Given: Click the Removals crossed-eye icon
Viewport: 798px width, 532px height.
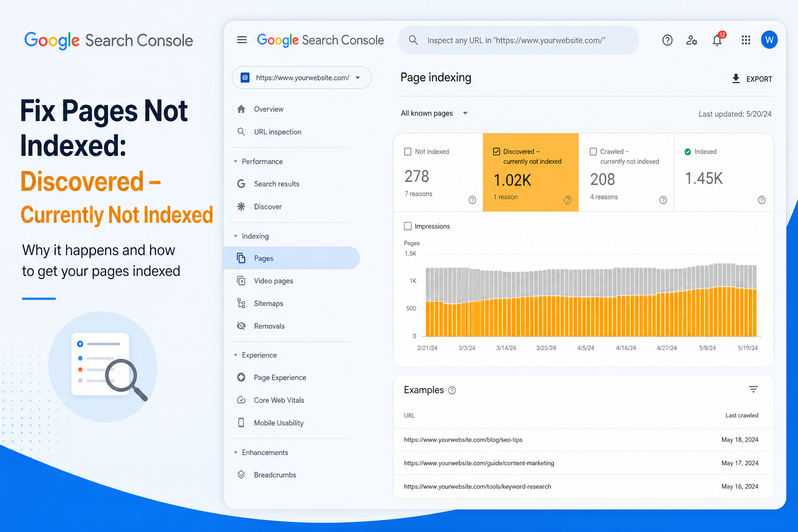Looking at the screenshot, I should [241, 326].
